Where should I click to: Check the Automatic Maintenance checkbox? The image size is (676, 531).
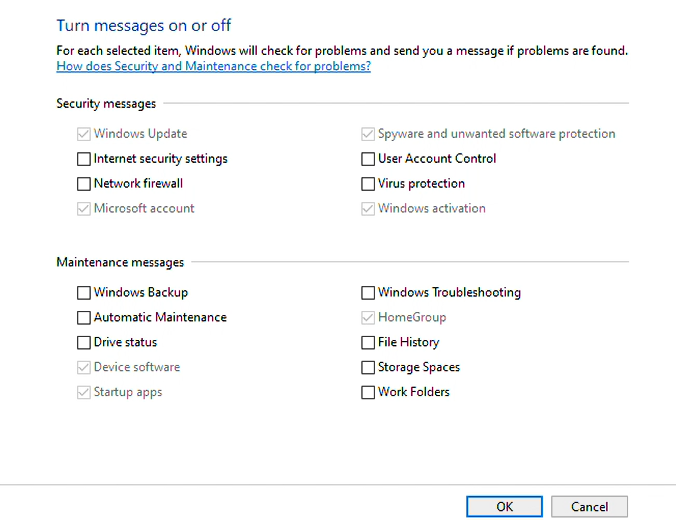click(84, 318)
